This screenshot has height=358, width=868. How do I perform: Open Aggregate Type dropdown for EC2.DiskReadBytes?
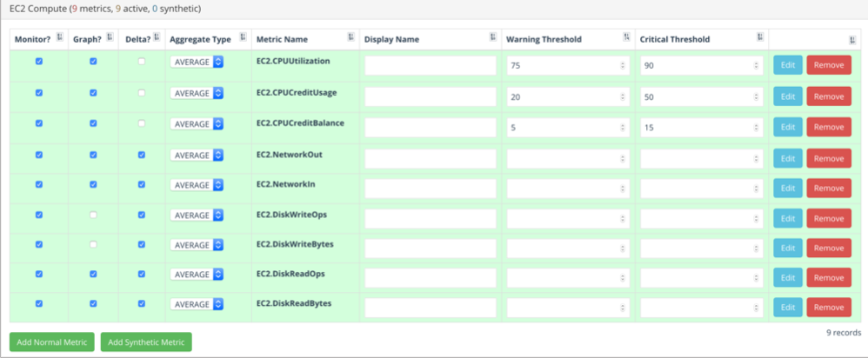coord(197,304)
